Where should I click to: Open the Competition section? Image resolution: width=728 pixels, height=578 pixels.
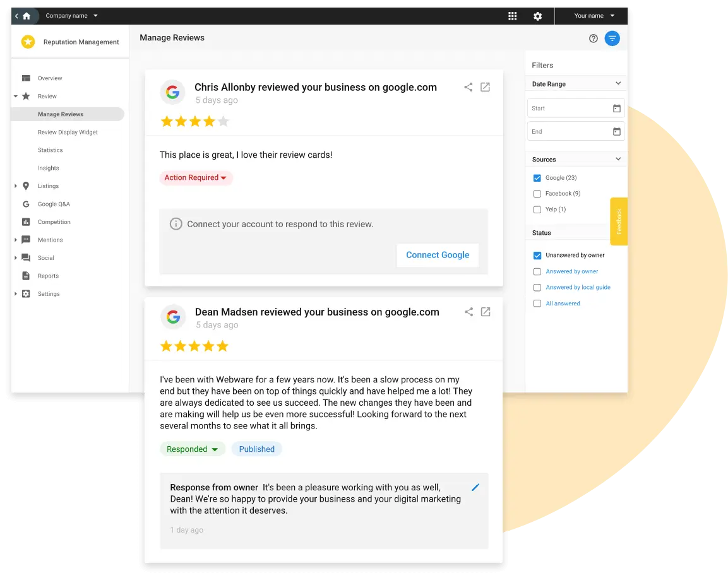[54, 221]
